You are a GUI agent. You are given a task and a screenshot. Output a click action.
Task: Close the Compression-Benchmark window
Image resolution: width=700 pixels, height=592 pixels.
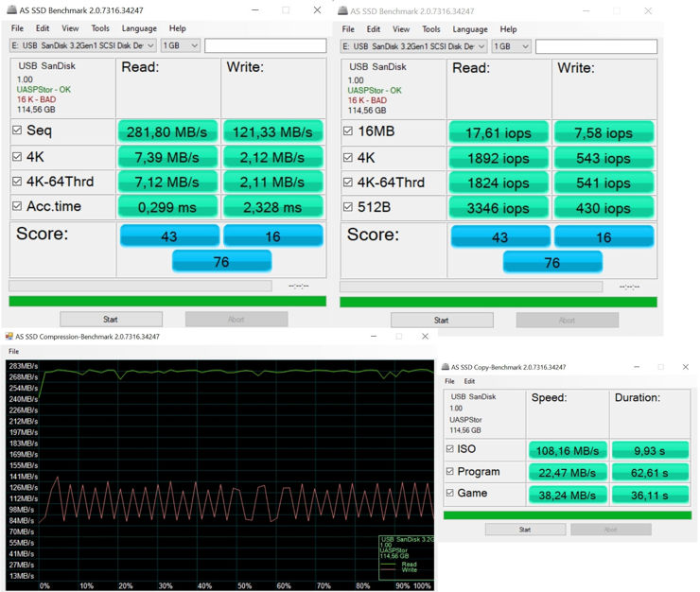[x=425, y=336]
